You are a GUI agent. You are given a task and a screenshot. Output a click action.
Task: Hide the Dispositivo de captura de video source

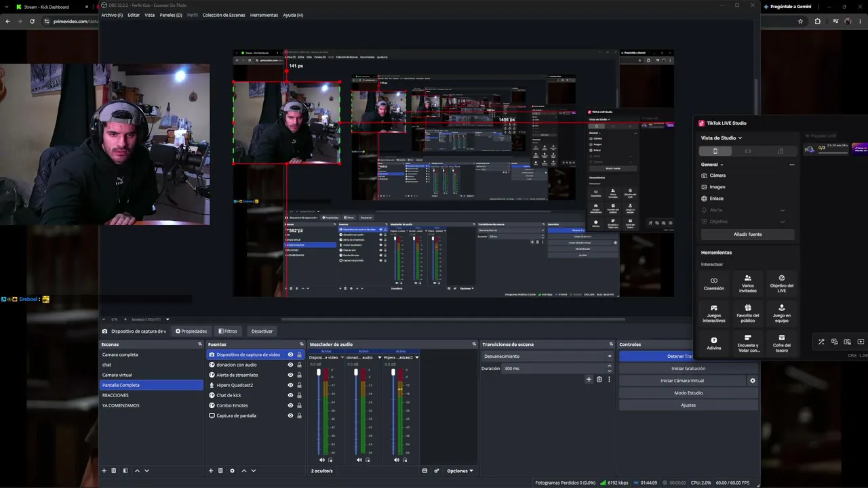[x=290, y=354]
